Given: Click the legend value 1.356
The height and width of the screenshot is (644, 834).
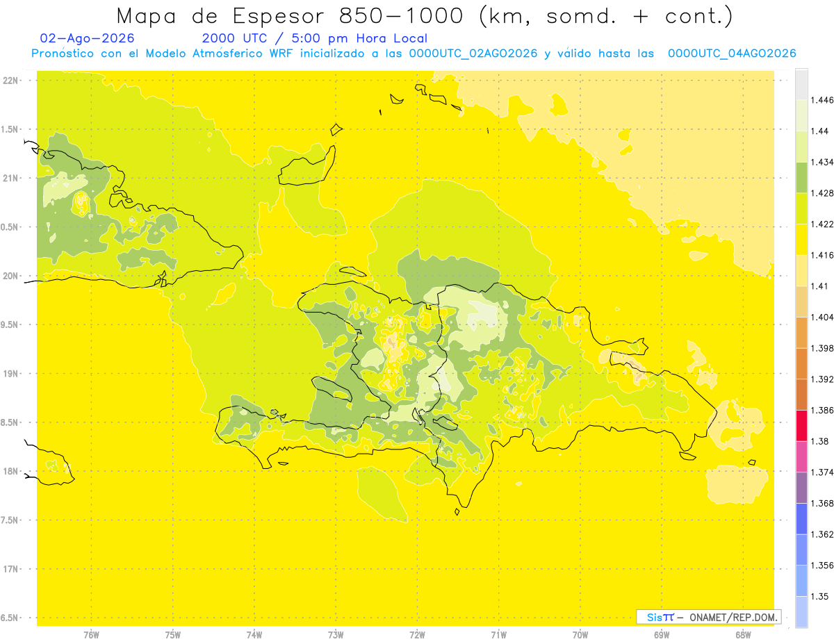Looking at the screenshot, I should coord(824,565).
